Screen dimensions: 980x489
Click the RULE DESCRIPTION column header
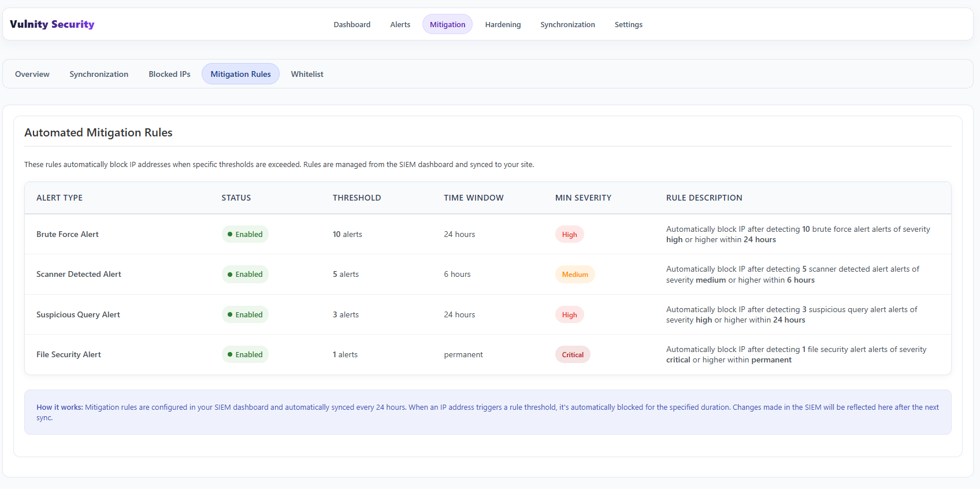[x=704, y=198]
